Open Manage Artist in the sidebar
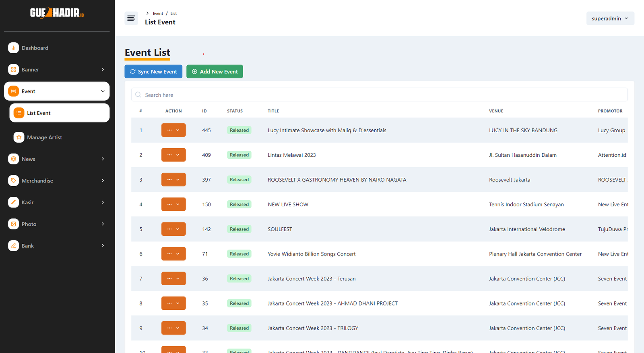Screen dimensions: 644x353 [x=60, y=137]
